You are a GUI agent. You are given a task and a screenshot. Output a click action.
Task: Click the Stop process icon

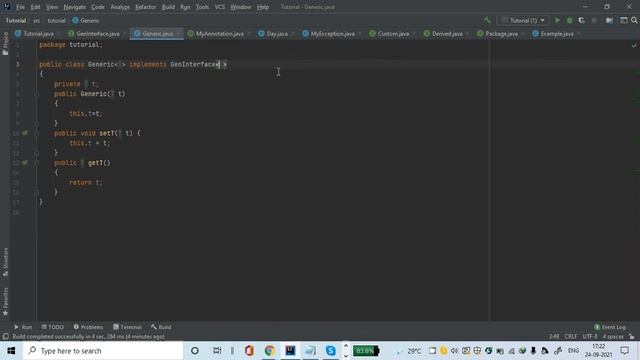pyautogui.click(x=594, y=20)
